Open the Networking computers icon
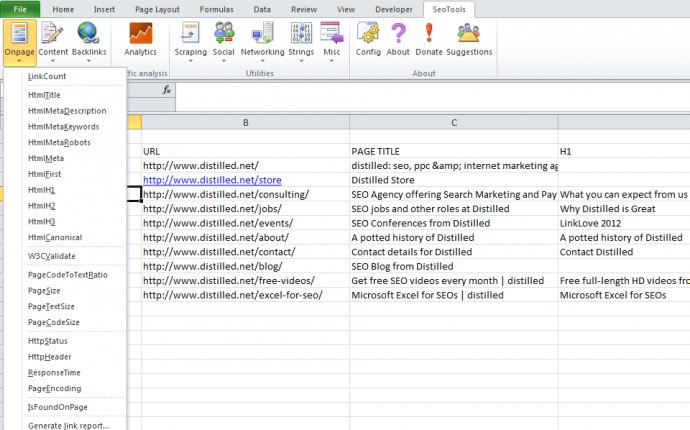The image size is (690, 430). (262, 33)
